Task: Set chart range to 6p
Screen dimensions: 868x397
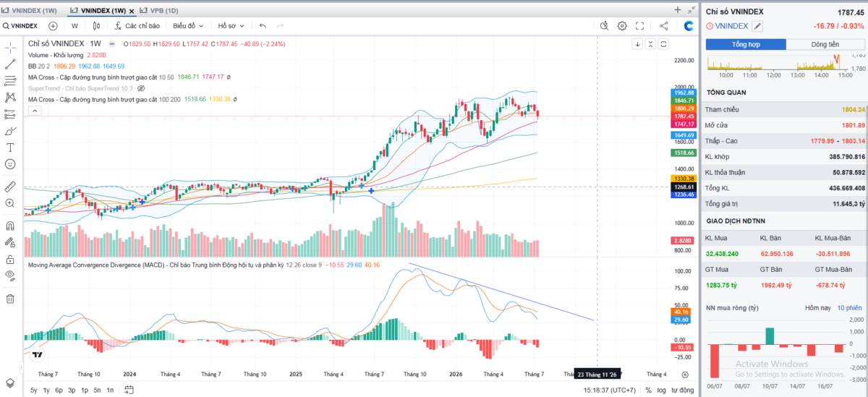Action: pyautogui.click(x=59, y=390)
